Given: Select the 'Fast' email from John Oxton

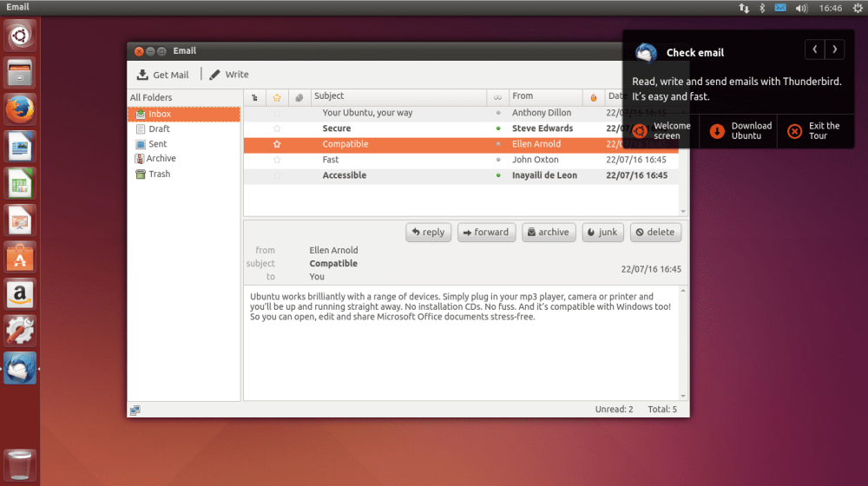Looking at the screenshot, I should pyautogui.click(x=461, y=160).
